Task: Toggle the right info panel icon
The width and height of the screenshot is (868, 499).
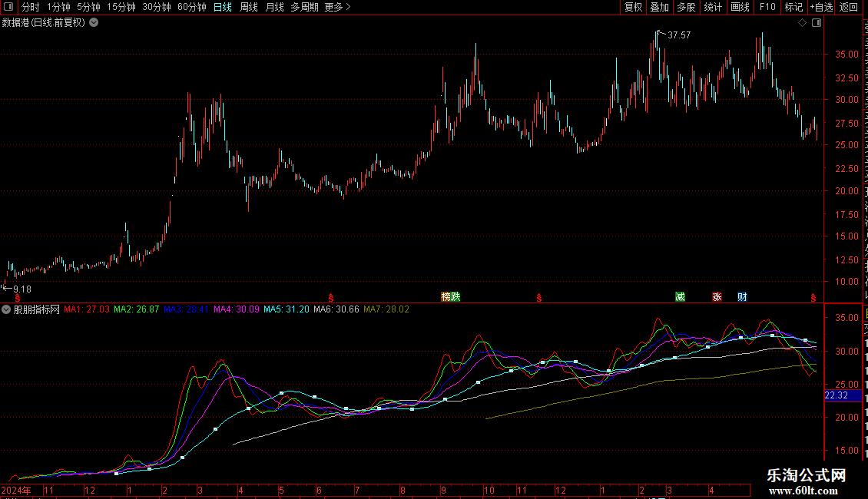Action: click(817, 23)
